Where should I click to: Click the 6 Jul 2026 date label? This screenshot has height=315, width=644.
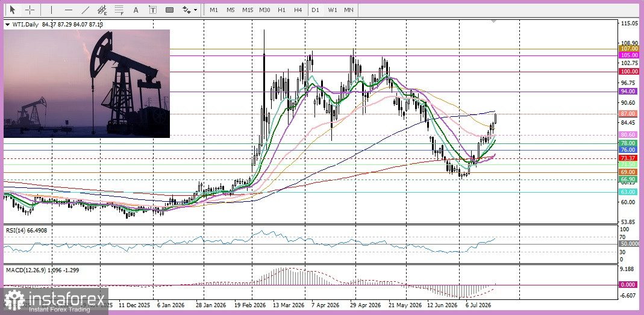pyautogui.click(x=478, y=305)
